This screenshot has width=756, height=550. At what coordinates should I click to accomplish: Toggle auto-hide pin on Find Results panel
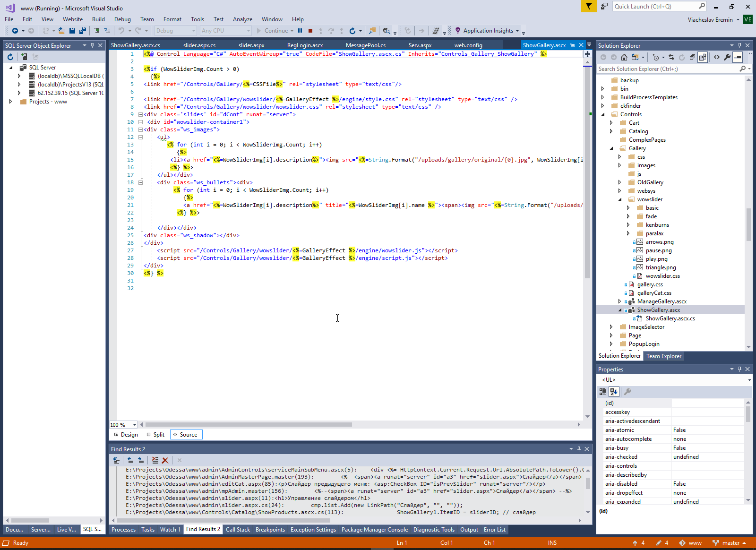click(579, 449)
